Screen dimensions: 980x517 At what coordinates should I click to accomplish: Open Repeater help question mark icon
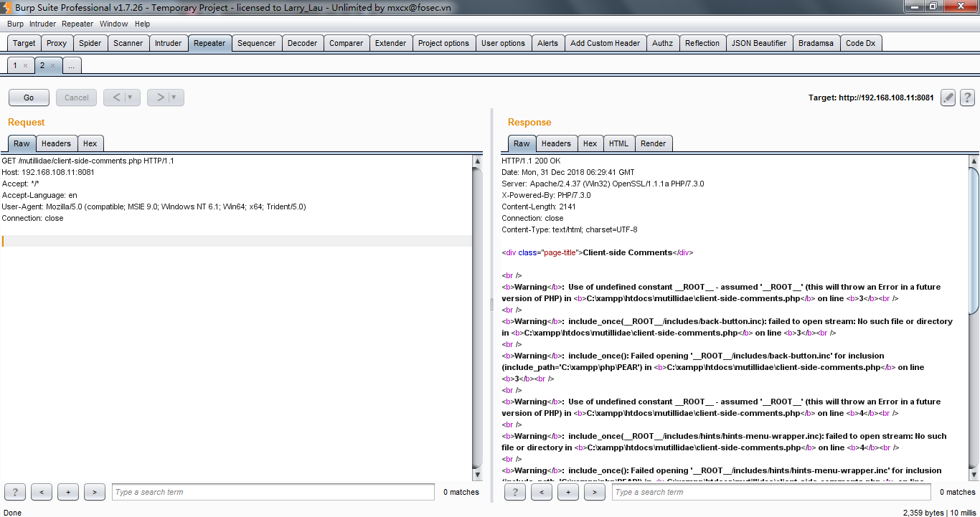click(967, 98)
